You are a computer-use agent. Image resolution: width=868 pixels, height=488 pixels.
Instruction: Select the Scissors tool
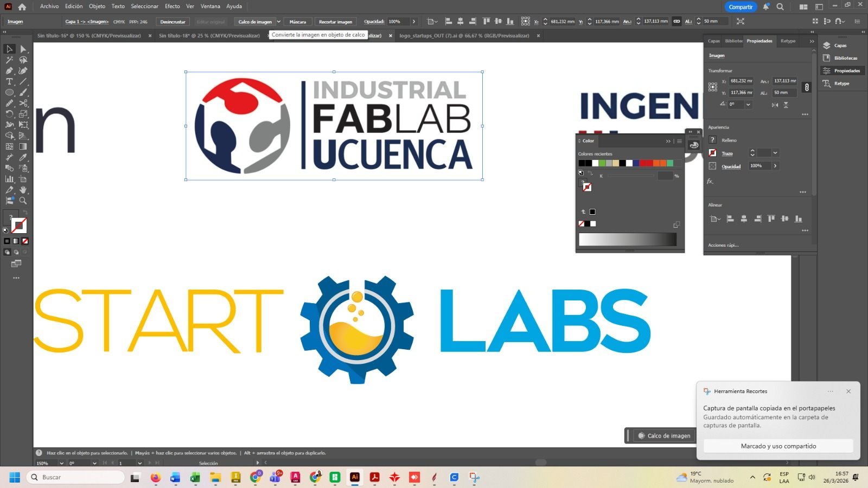[23, 103]
